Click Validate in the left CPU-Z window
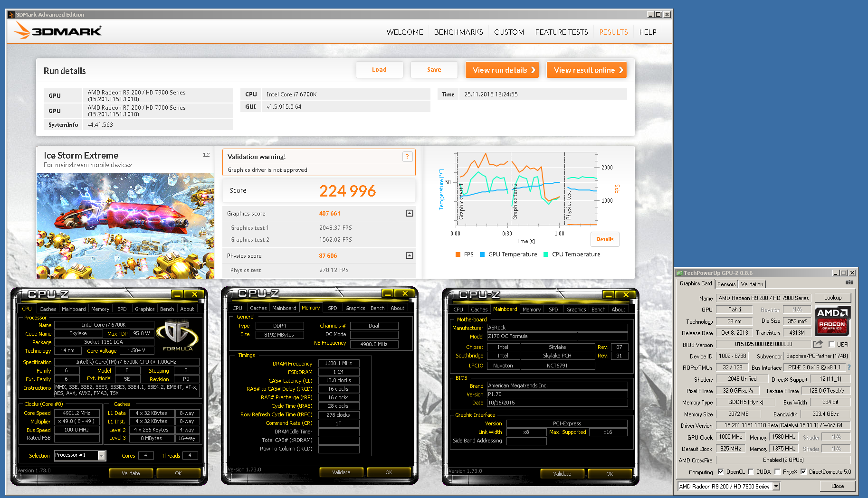Screen dimensions: 868x498 [131, 473]
